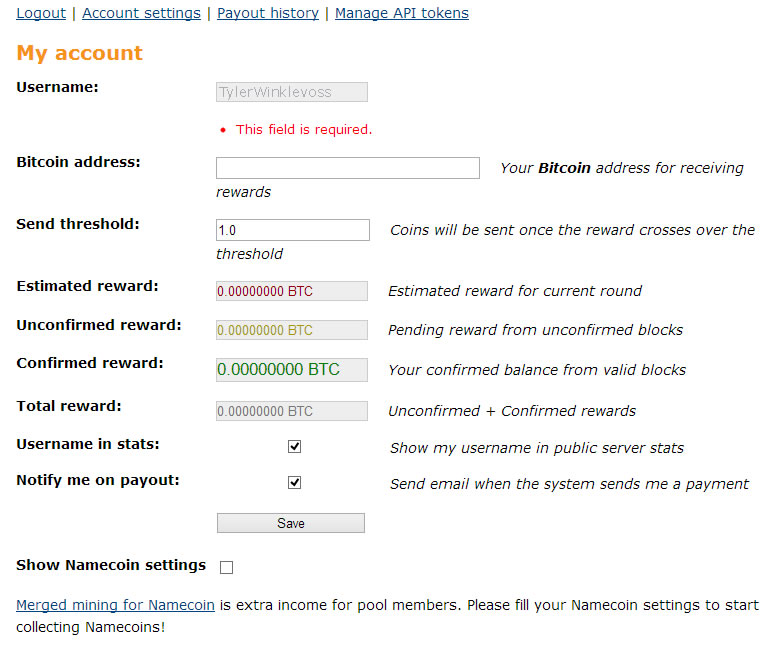Click the Send threshold label
Screen dimensions: 764x655
point(78,224)
